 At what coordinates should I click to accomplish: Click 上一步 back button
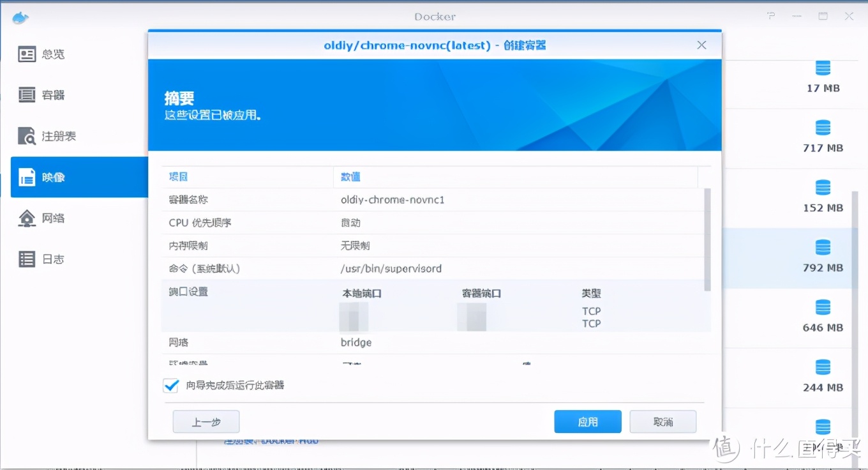coord(206,422)
